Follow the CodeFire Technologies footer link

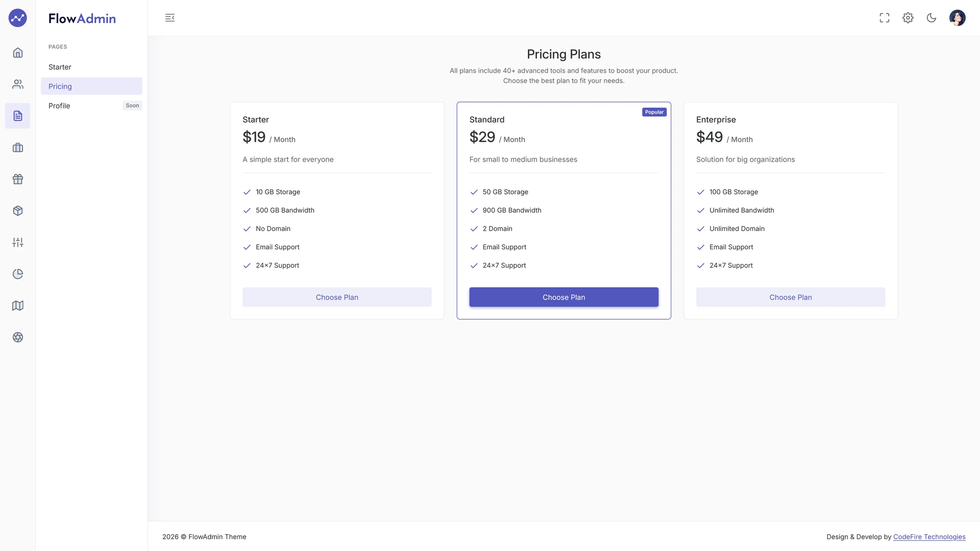[929, 537]
